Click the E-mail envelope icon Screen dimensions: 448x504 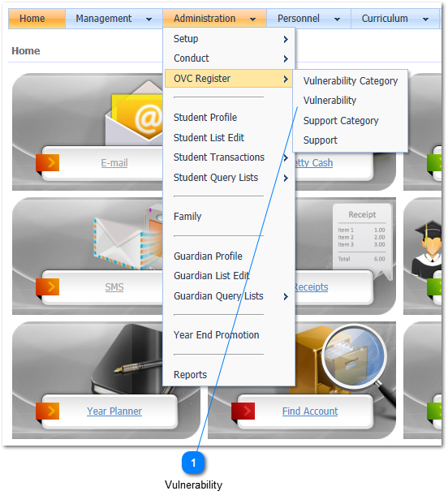pyautogui.click(x=135, y=114)
